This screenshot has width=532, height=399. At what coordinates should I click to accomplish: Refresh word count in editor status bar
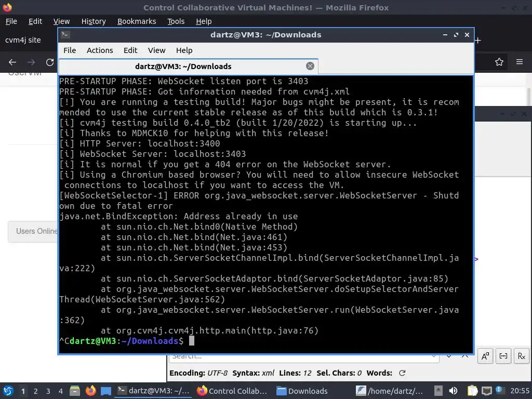coord(402,373)
